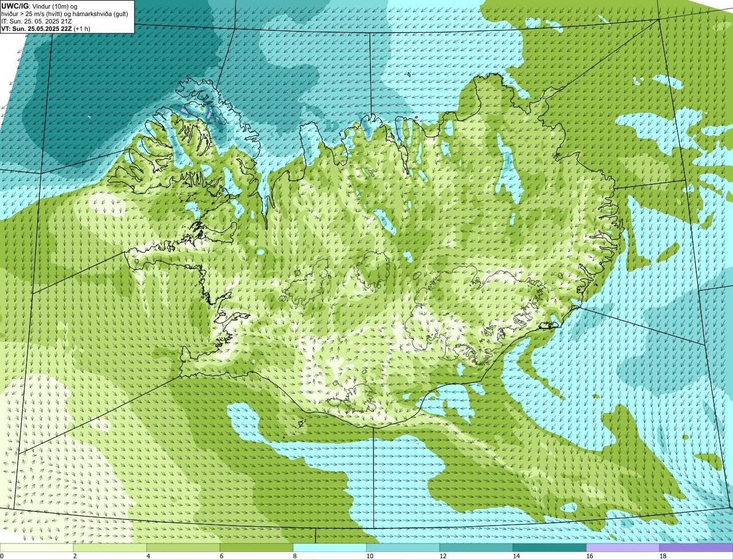The image size is (733, 560).
Task: Pick the 12–14 m/s teal legend swatch
Action: 476,548
